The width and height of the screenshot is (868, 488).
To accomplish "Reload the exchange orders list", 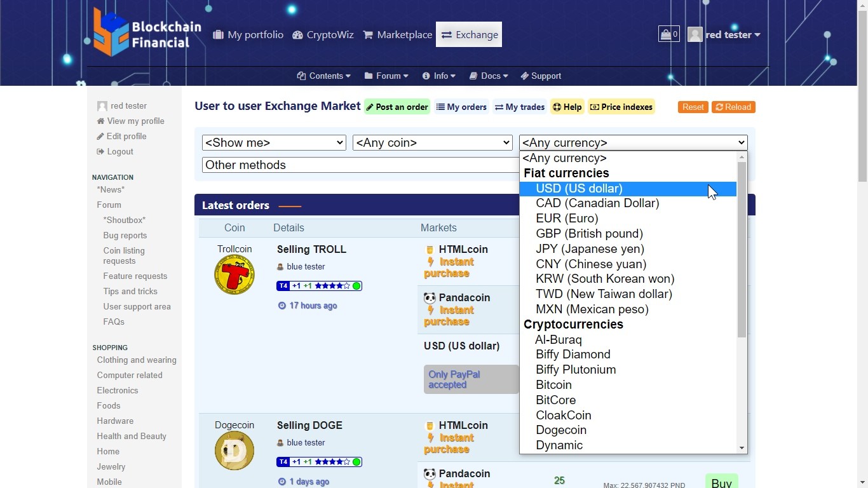I will pos(733,107).
